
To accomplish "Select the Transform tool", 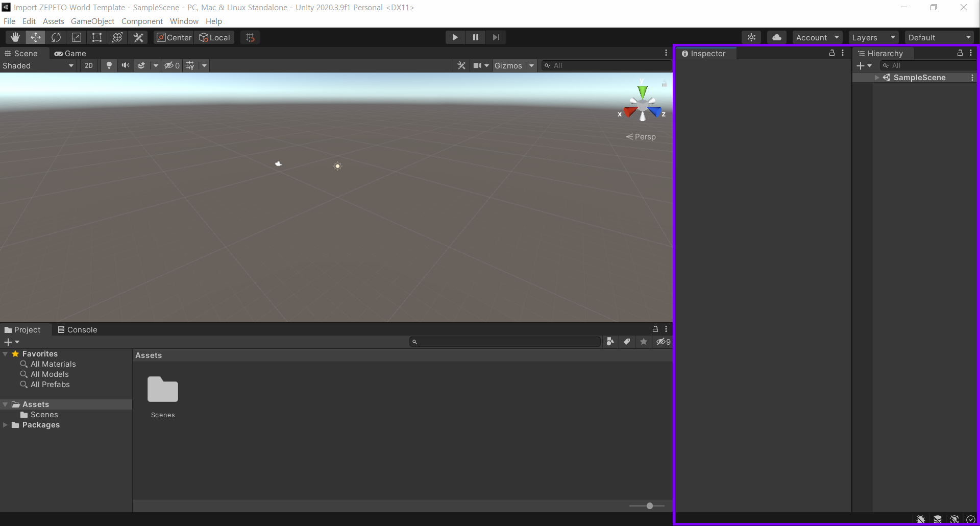I will (x=117, y=37).
